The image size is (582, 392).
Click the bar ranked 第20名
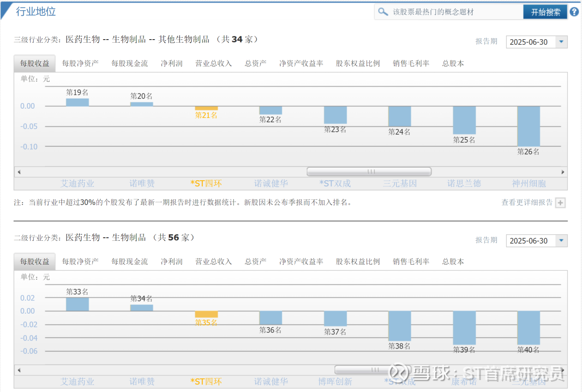pos(142,104)
